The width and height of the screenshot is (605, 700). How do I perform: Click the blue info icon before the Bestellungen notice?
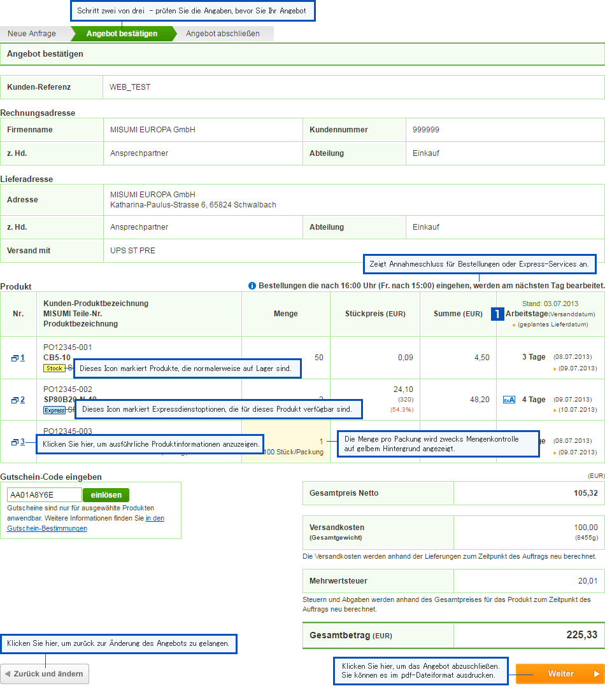tap(252, 286)
